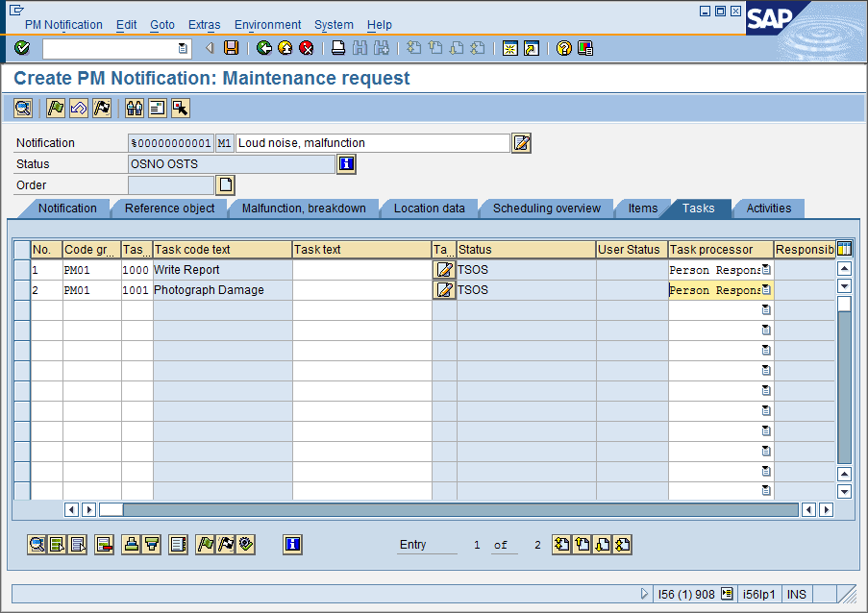Open the Task processor value help for Photograph Damage

(x=766, y=289)
